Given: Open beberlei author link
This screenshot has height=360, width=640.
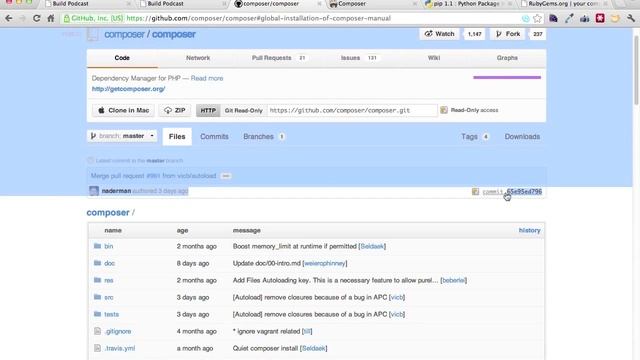Looking at the screenshot, I should click(x=453, y=280).
